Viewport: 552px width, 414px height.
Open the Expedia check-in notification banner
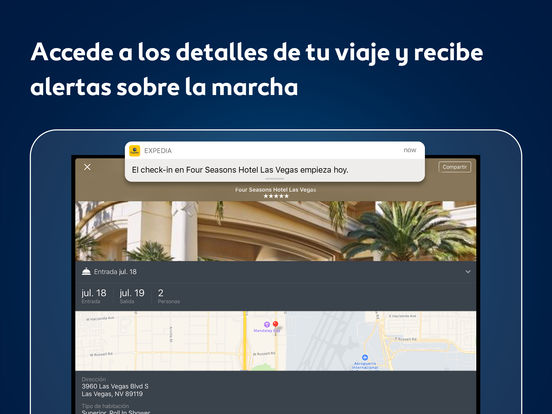click(275, 162)
